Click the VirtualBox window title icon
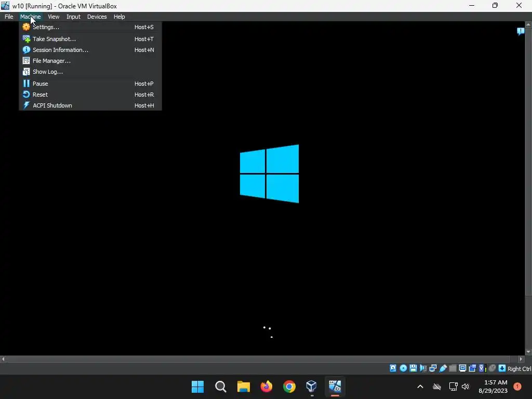 5,6
